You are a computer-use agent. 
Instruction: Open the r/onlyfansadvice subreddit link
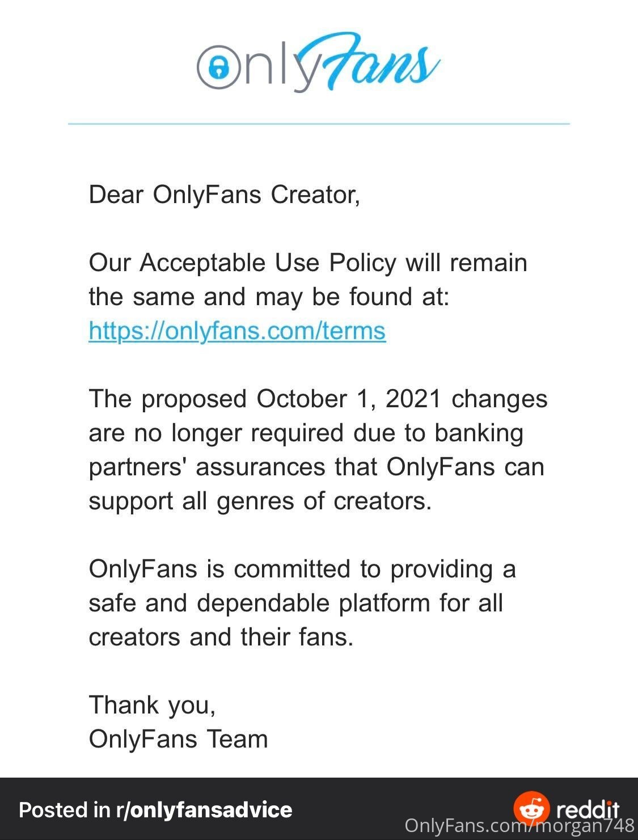(204, 809)
